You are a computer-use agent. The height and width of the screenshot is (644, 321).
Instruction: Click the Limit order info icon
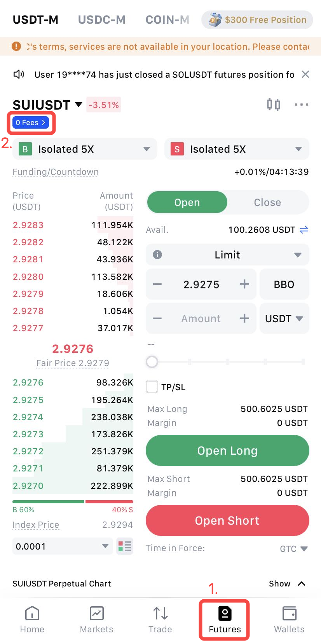(157, 255)
